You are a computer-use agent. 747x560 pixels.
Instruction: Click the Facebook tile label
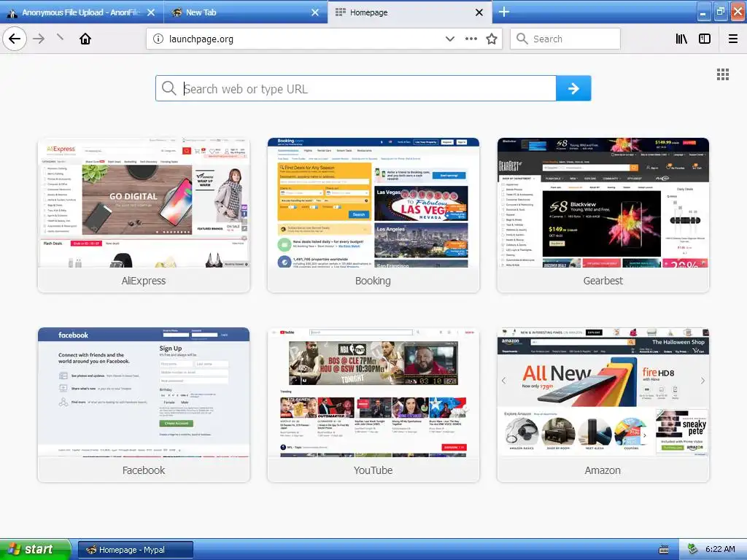pos(144,470)
